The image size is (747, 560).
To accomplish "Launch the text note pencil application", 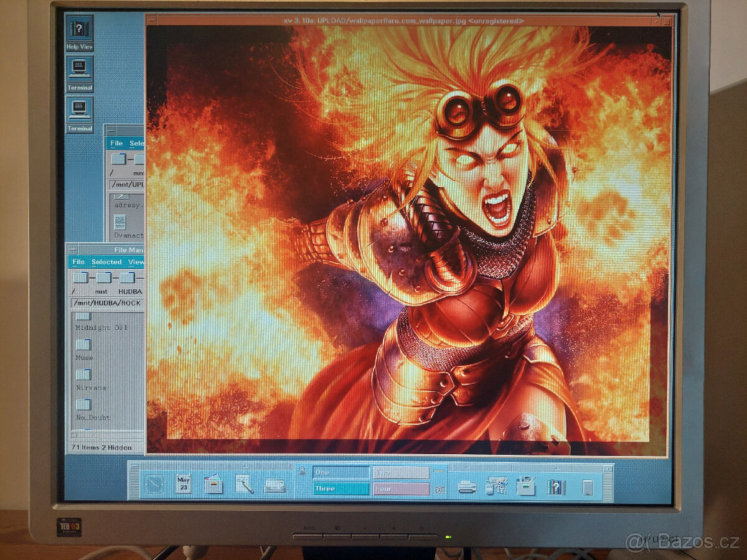I will pos(245,484).
